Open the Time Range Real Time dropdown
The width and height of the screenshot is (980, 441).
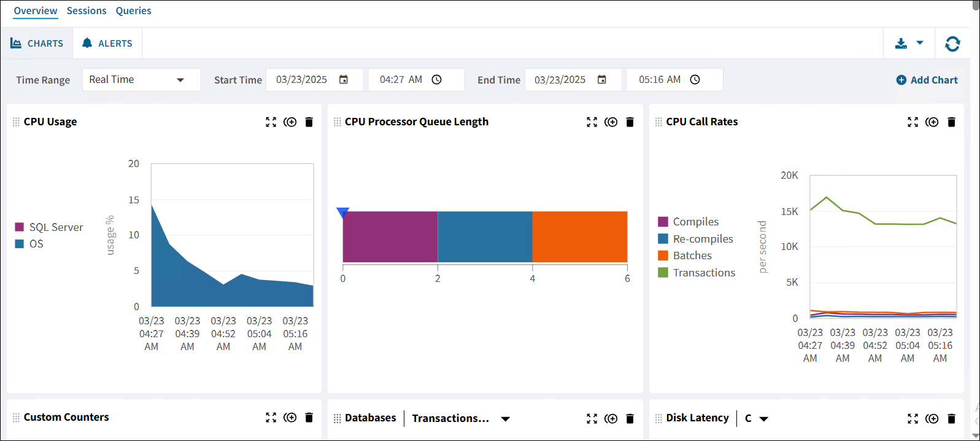[x=142, y=80]
